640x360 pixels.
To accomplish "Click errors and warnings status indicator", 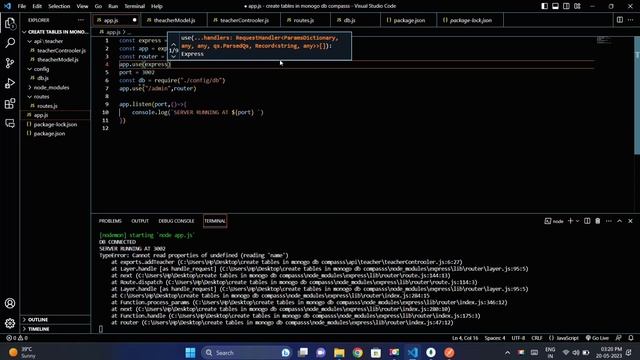I will [17, 338].
